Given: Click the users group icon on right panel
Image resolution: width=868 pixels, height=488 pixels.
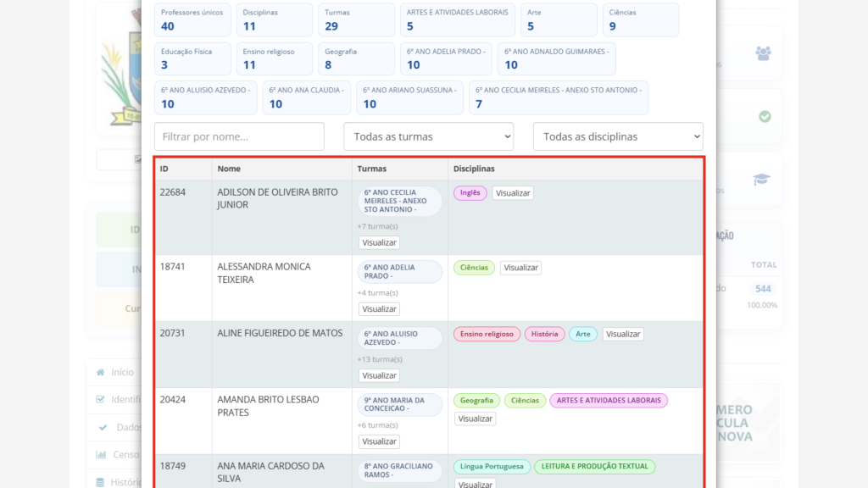Looking at the screenshot, I should [764, 53].
